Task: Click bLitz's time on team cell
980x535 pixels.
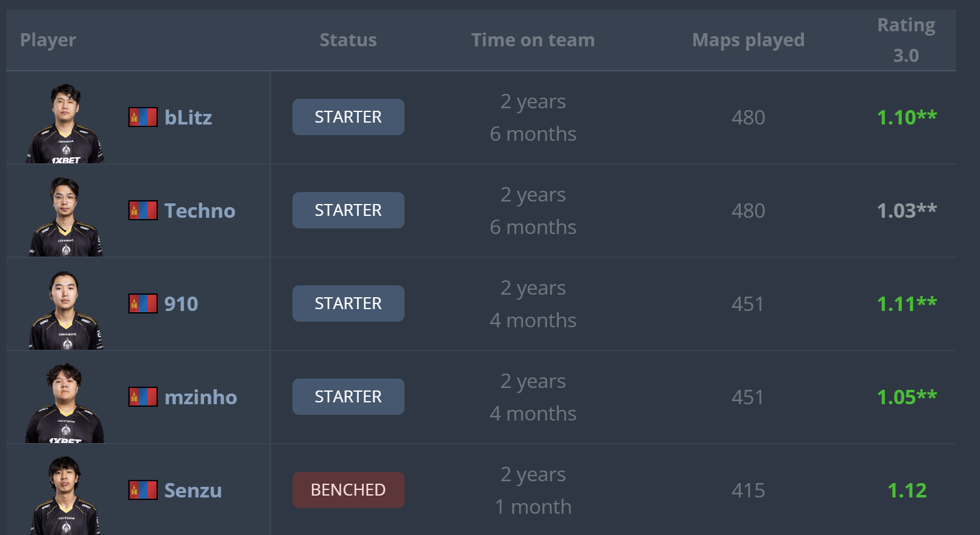Action: click(533, 117)
